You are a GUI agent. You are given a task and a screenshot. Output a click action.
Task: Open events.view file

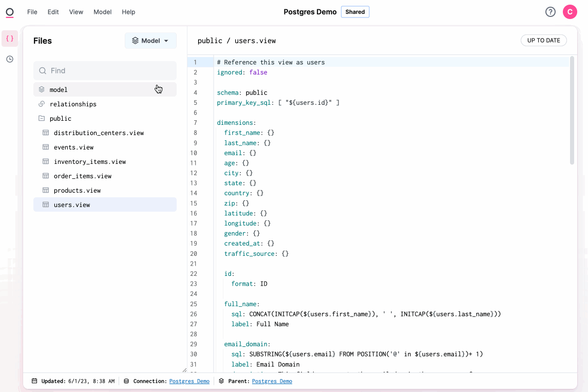click(x=105, y=147)
